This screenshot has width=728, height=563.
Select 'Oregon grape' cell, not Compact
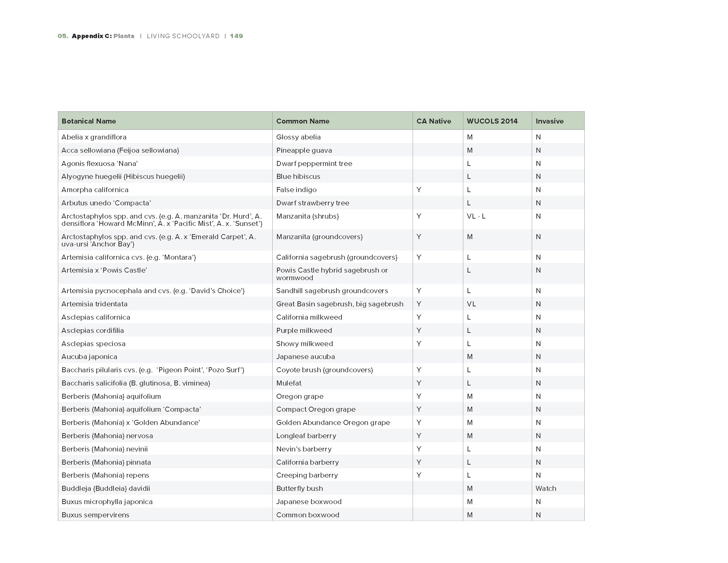(x=300, y=396)
